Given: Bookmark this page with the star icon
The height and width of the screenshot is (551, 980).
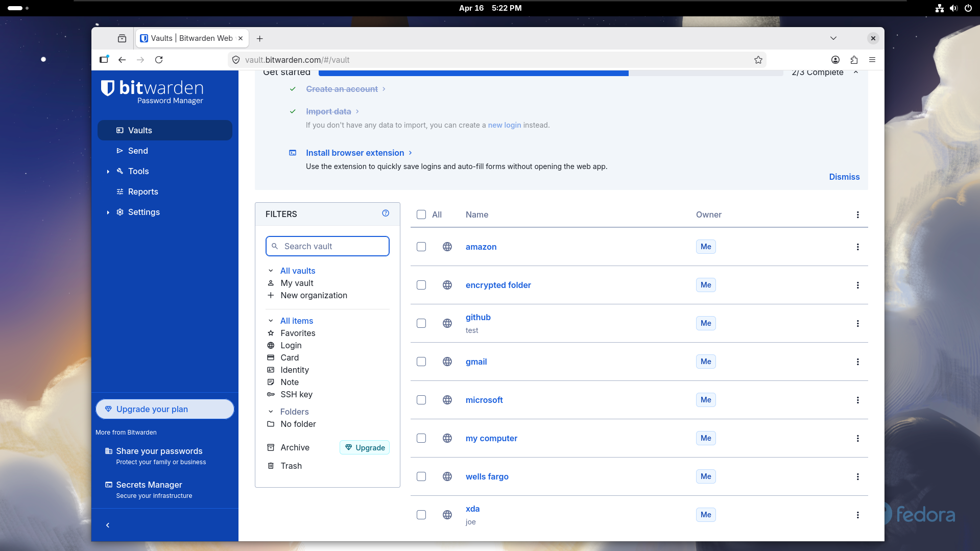Looking at the screenshot, I should (758, 60).
